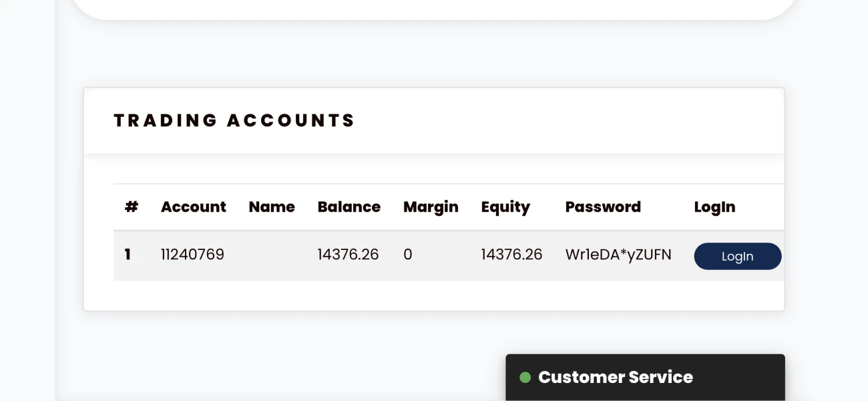The image size is (868, 401).
Task: Click the Password column header
Action: coord(603,207)
